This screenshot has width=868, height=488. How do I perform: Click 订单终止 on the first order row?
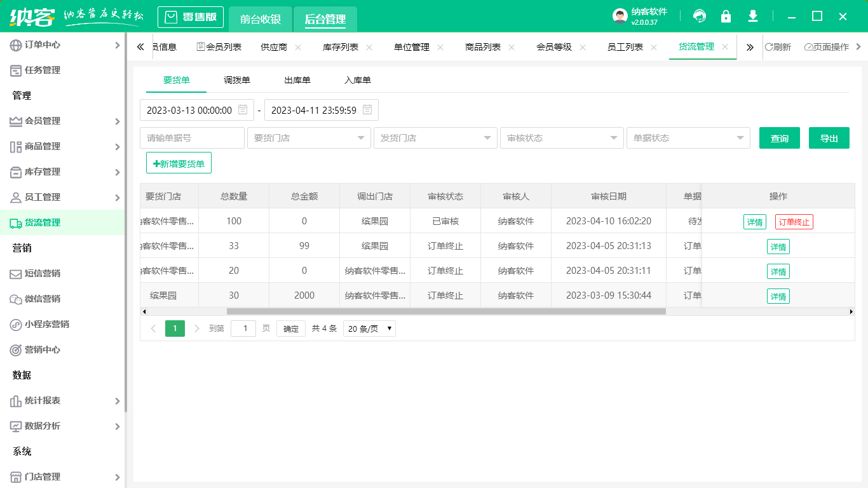794,222
